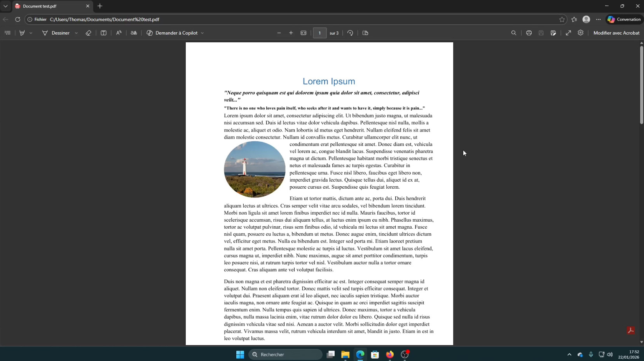
Task: Select the eraser tool
Action: (88, 33)
